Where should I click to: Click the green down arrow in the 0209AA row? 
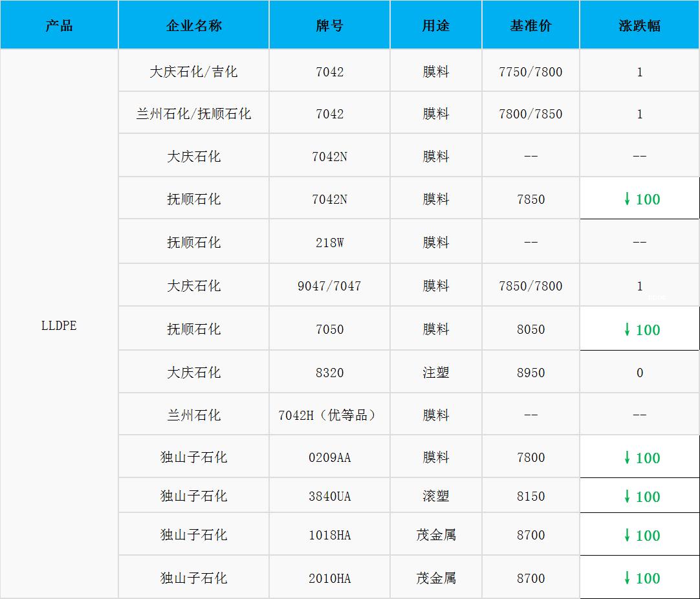(x=627, y=457)
